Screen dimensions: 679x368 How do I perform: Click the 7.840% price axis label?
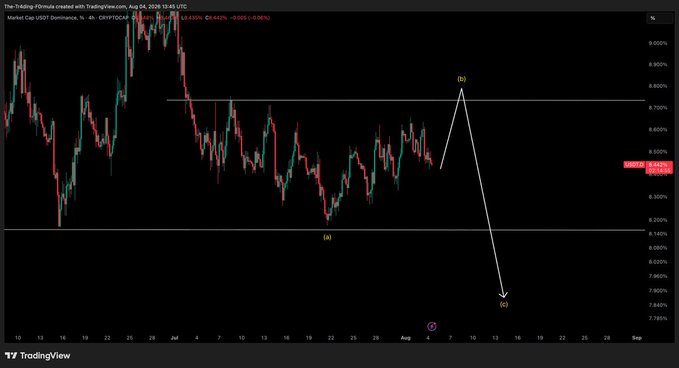click(x=657, y=305)
